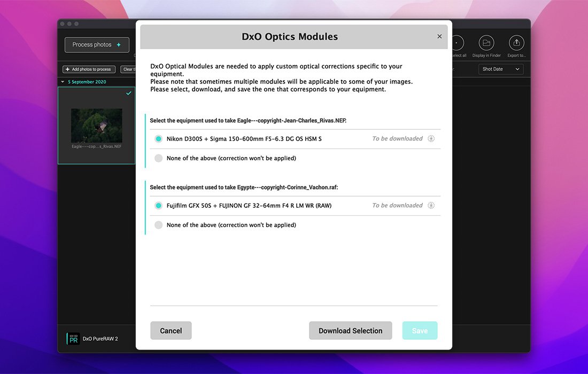Open the Shot Date sort dropdown

click(x=500, y=69)
